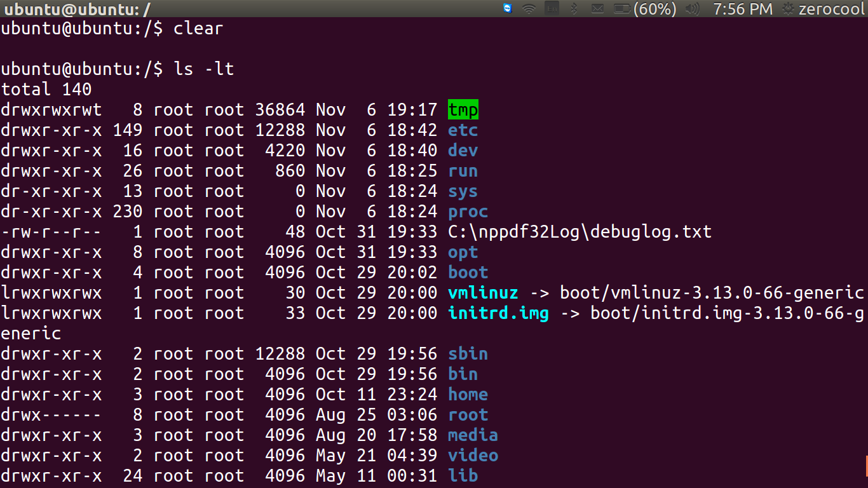The image size is (868, 488).
Task: Click the 23:24 timestamp
Action: [412, 395]
